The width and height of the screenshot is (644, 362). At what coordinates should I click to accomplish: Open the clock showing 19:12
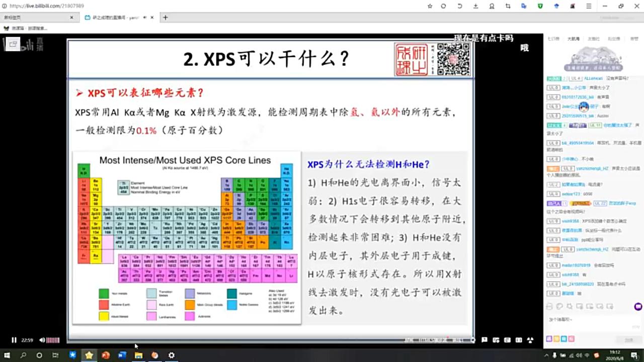(x=615, y=355)
